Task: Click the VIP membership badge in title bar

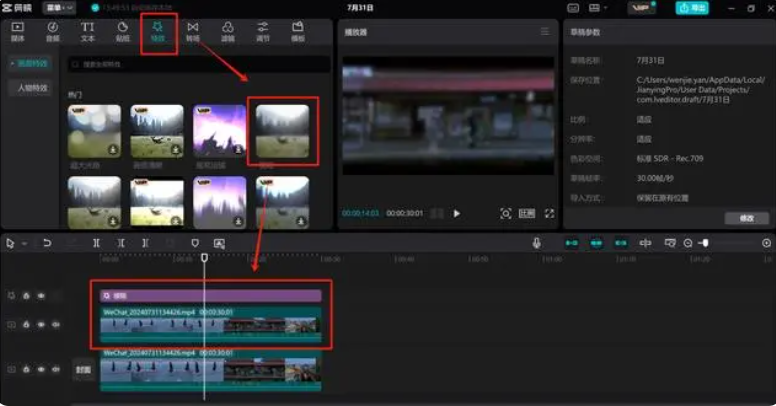Action: (x=641, y=8)
